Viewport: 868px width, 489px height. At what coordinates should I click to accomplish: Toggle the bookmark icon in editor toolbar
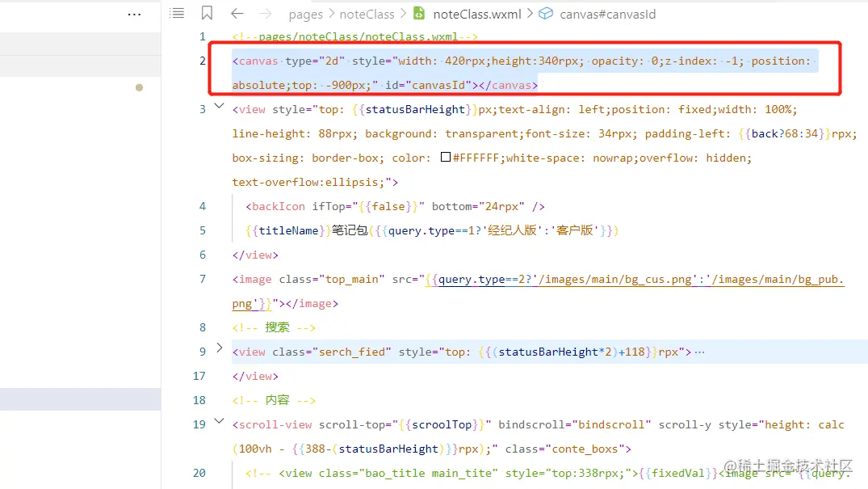207,13
